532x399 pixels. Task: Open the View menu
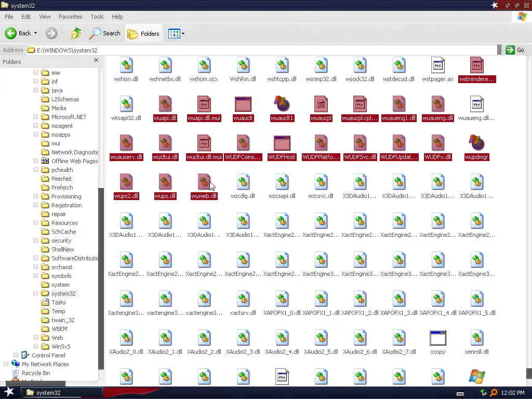pos(45,17)
